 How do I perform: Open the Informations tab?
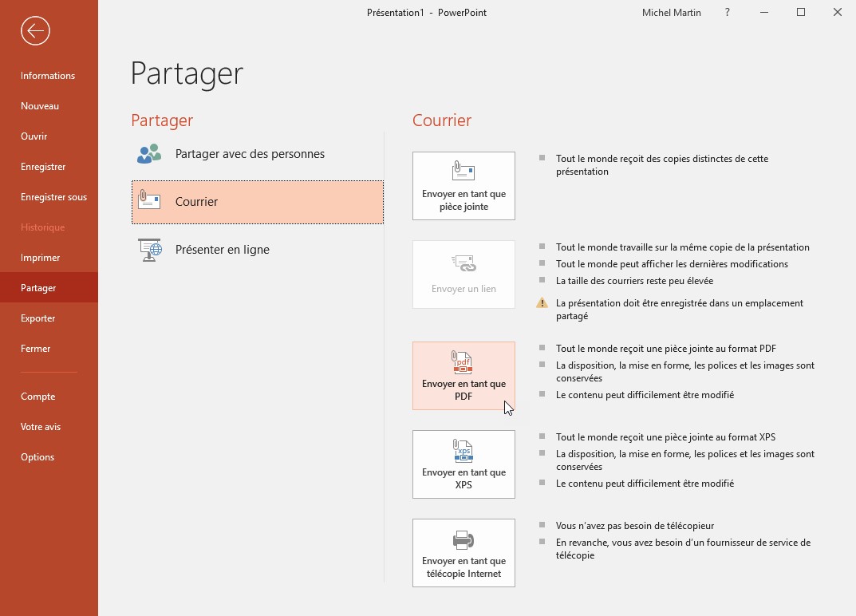48,75
